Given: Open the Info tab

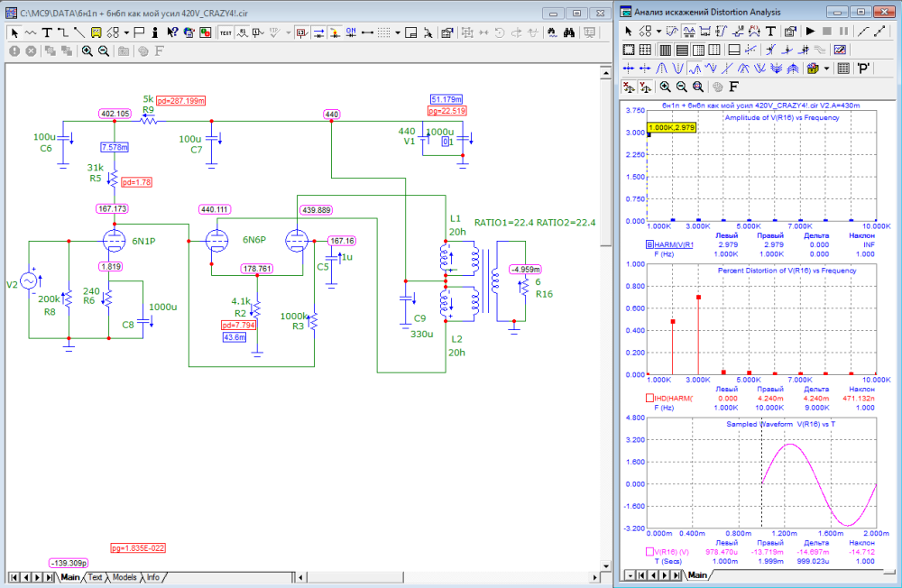Looking at the screenshot, I should tap(153, 577).
